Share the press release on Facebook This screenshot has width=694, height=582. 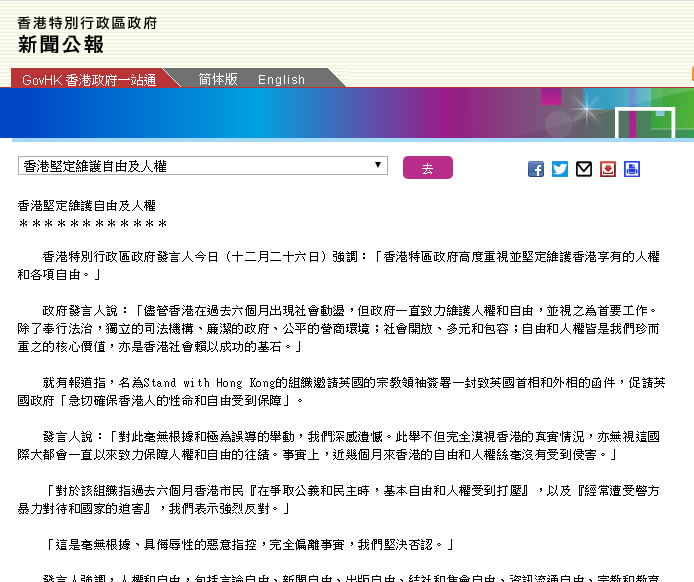coord(536,169)
